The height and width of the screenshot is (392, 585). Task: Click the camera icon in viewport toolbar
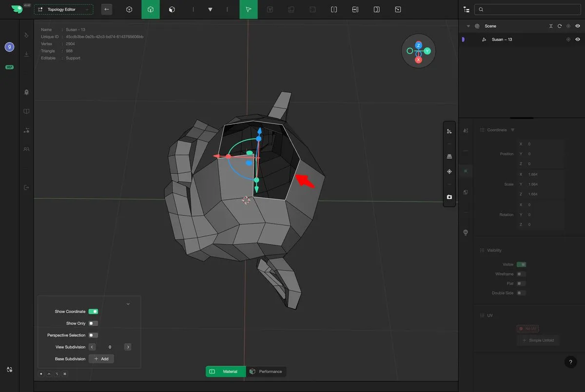449,197
